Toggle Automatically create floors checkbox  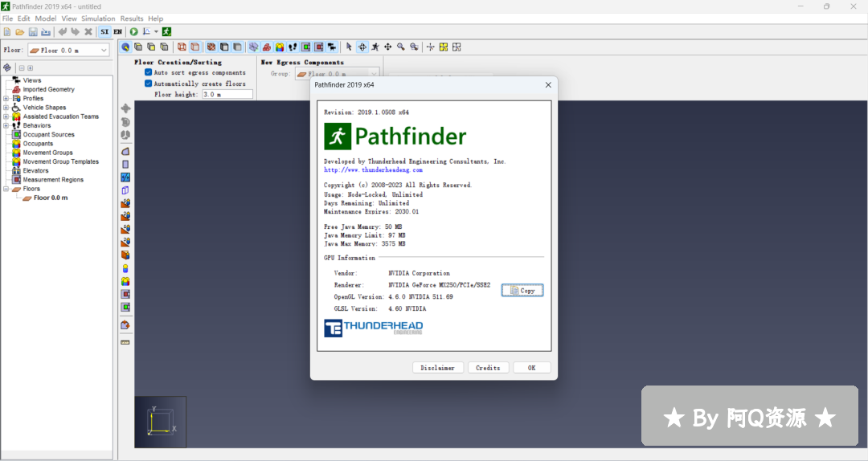coord(148,83)
